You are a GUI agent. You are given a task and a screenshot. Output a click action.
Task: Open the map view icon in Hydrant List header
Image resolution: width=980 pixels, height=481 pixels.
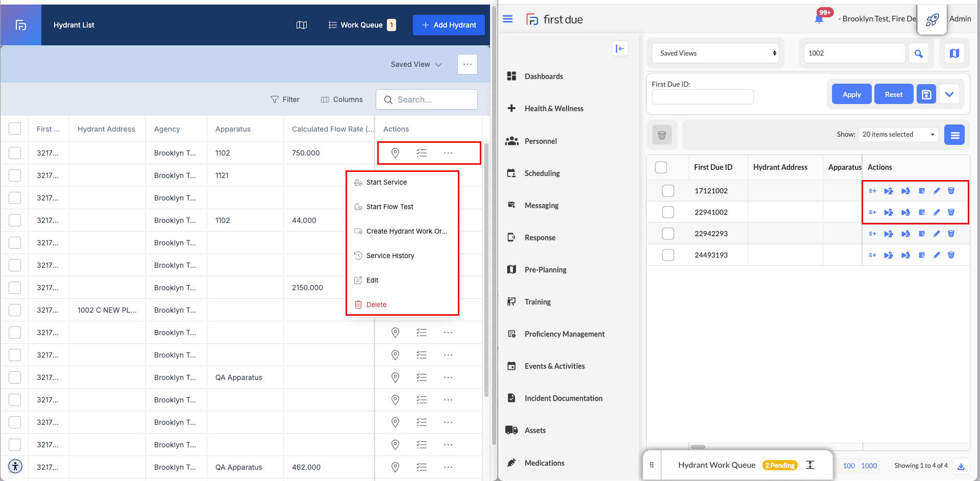tap(302, 25)
